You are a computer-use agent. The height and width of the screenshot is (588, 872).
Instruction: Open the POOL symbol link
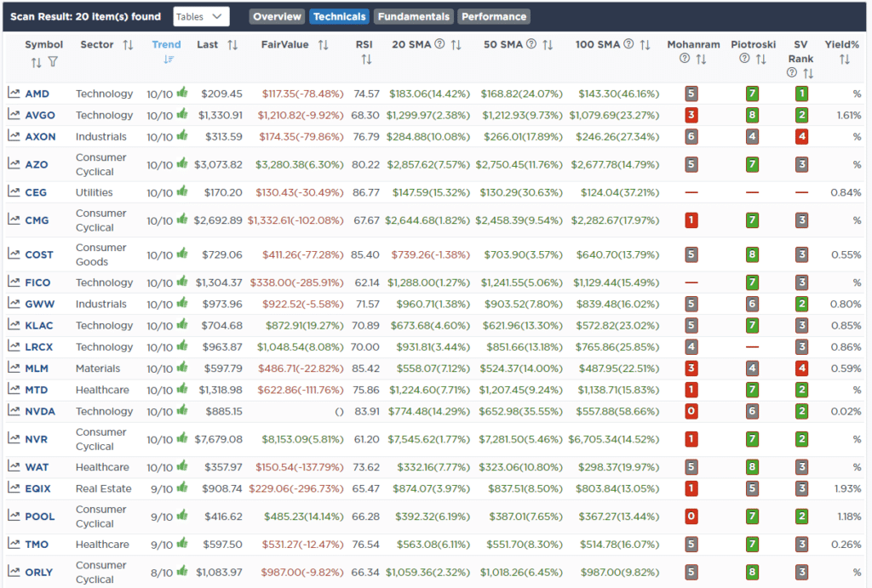coord(40,517)
